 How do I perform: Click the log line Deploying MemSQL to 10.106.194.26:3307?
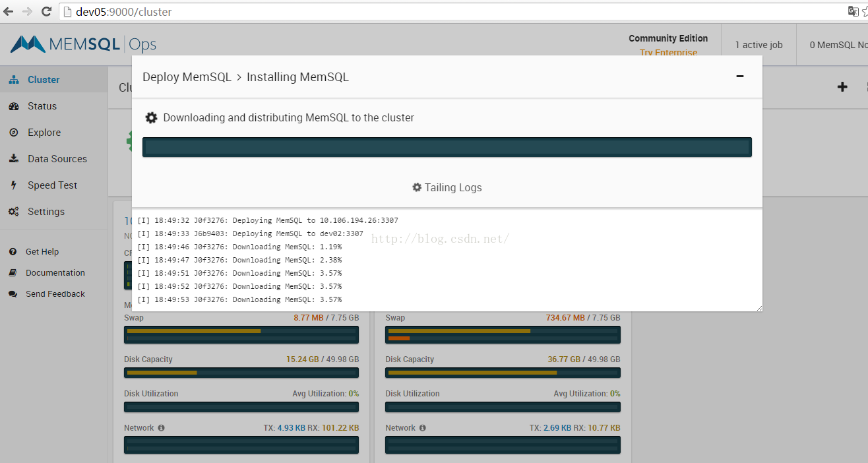[268, 220]
